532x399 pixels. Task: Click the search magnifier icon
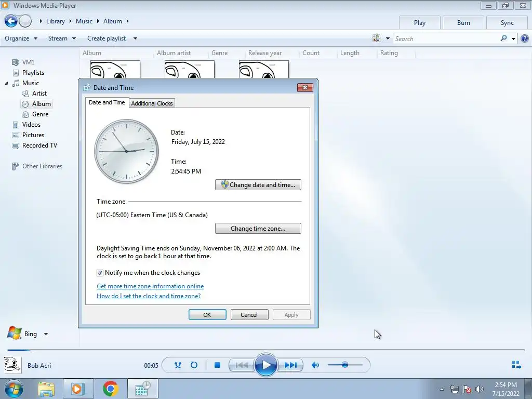[x=503, y=38]
